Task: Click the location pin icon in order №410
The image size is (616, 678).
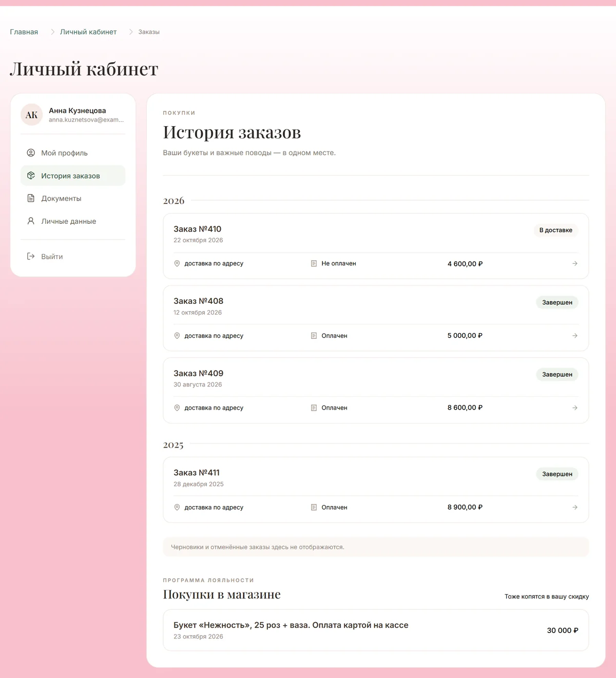Action: click(x=177, y=263)
